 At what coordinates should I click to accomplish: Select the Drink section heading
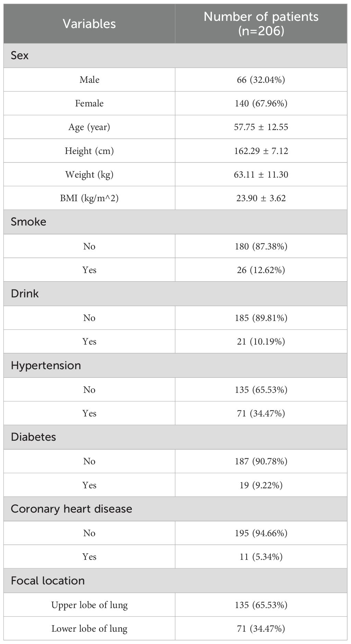point(25,294)
